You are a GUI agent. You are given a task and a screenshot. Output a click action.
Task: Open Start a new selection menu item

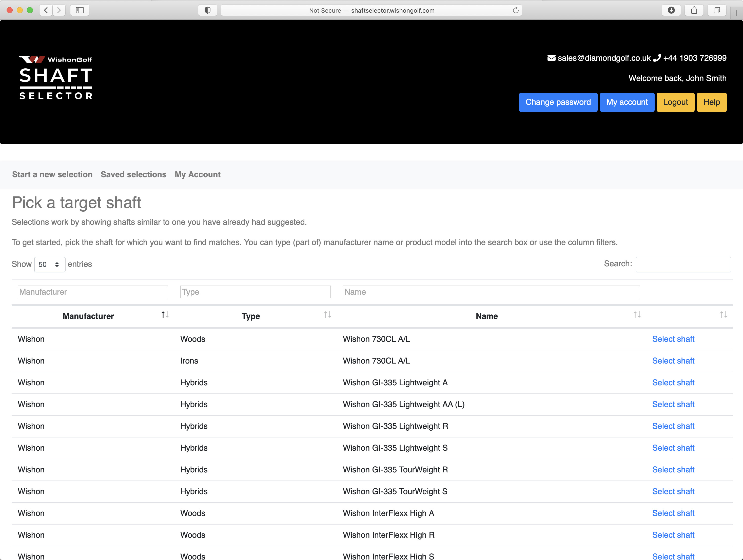click(52, 174)
